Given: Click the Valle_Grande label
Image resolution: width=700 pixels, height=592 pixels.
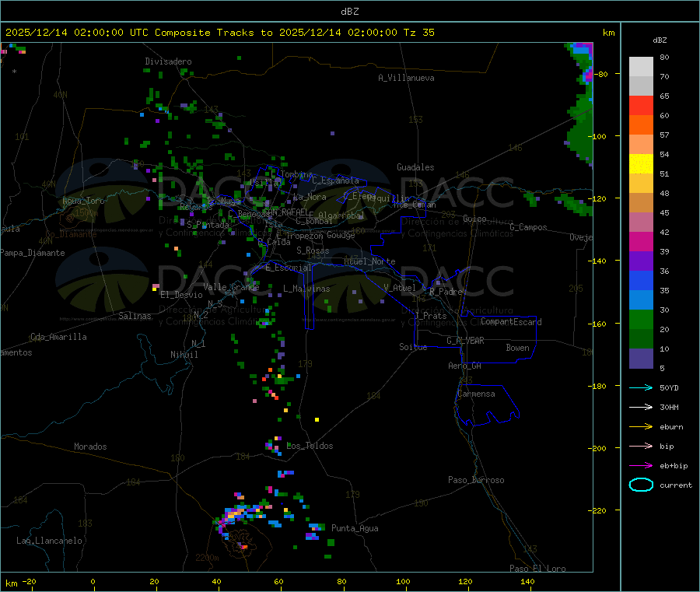Looking at the screenshot, I should click(x=231, y=287).
